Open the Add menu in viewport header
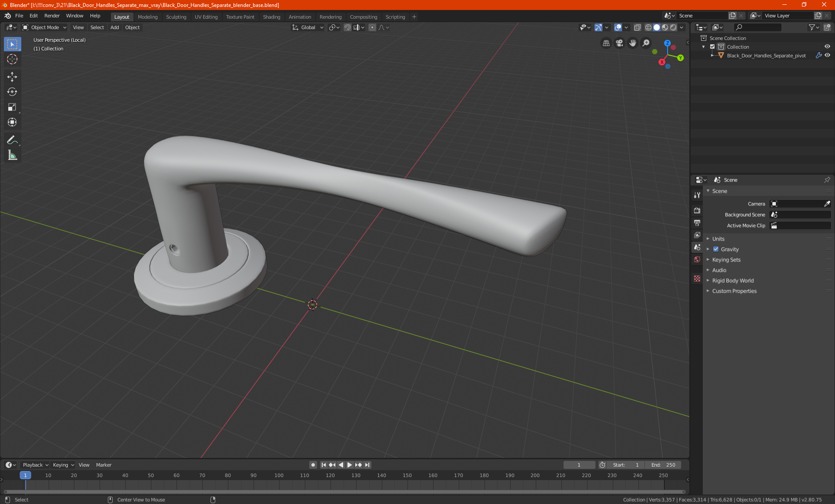The width and height of the screenshot is (835, 504). [x=114, y=27]
